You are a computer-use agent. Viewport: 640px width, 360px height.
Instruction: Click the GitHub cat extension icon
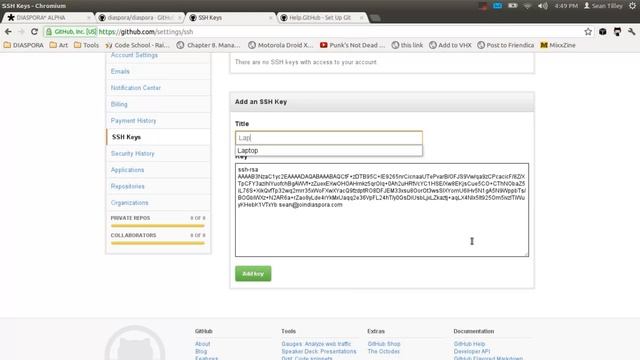pyautogui.click(x=617, y=31)
